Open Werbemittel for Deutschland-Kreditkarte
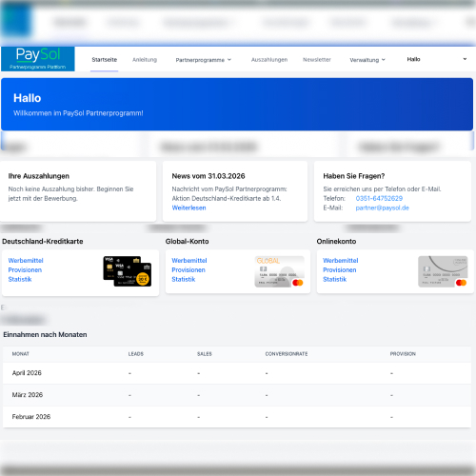Viewport: 476px width, 476px height. tap(26, 261)
